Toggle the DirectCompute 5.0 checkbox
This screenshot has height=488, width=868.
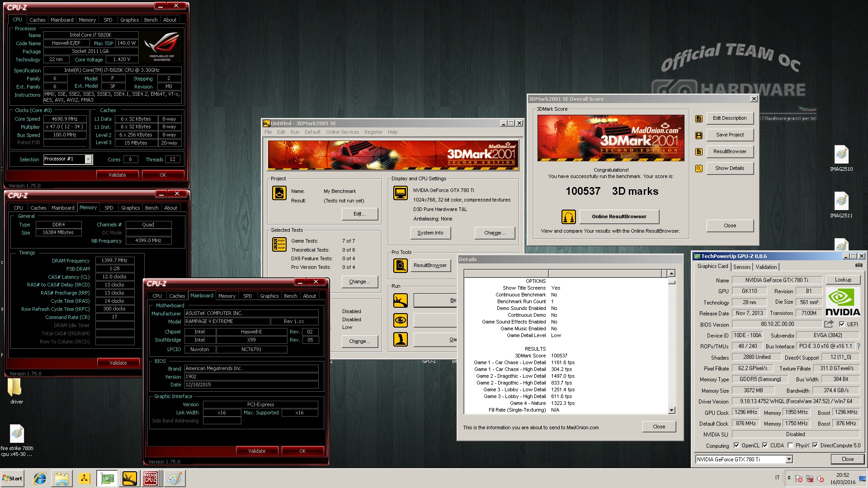[815, 445]
